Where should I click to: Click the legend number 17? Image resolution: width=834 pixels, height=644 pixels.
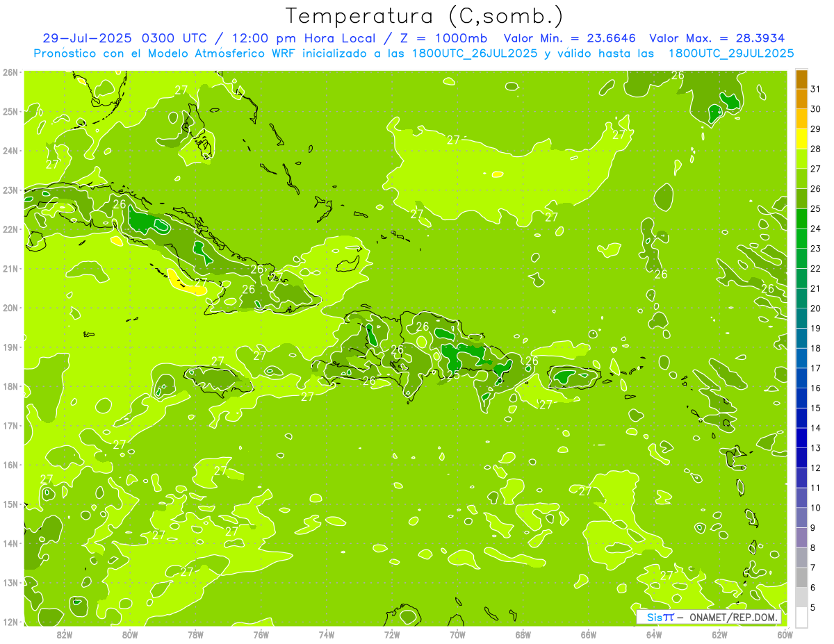815,368
